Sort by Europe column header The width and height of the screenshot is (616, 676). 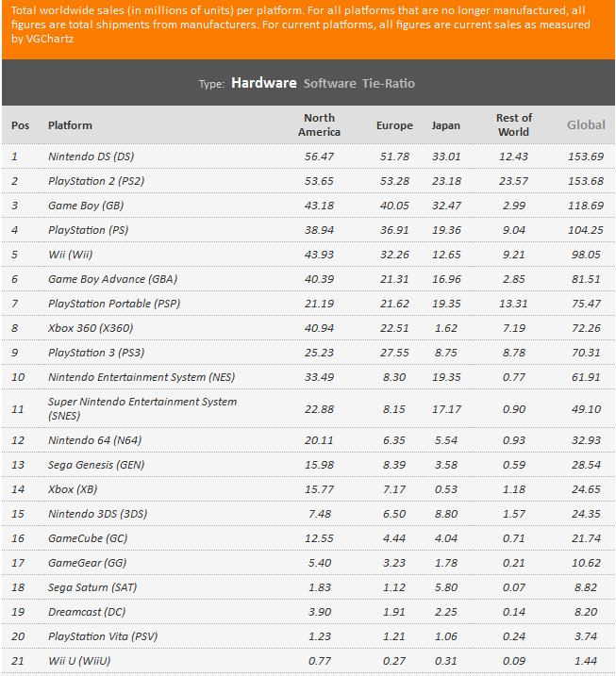(394, 125)
